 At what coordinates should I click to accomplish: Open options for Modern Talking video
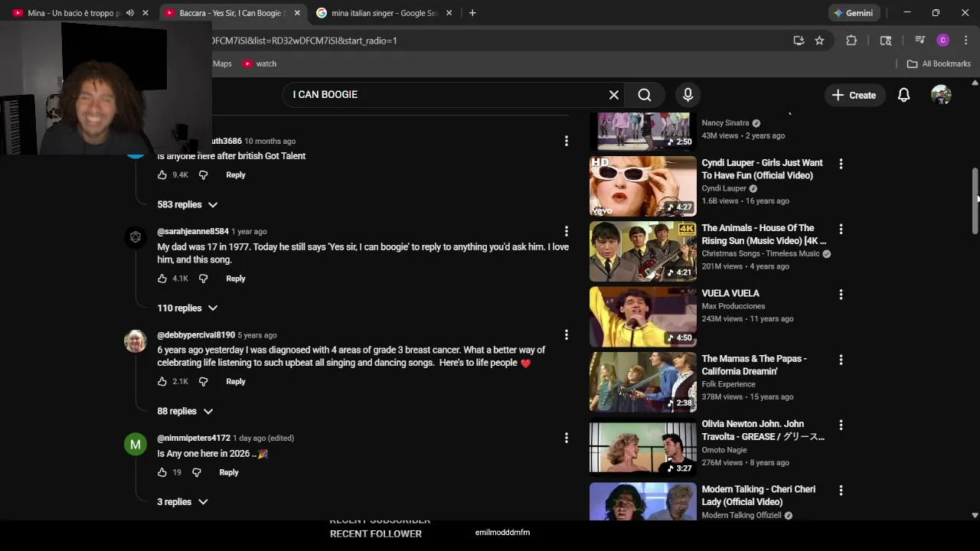coord(841,491)
